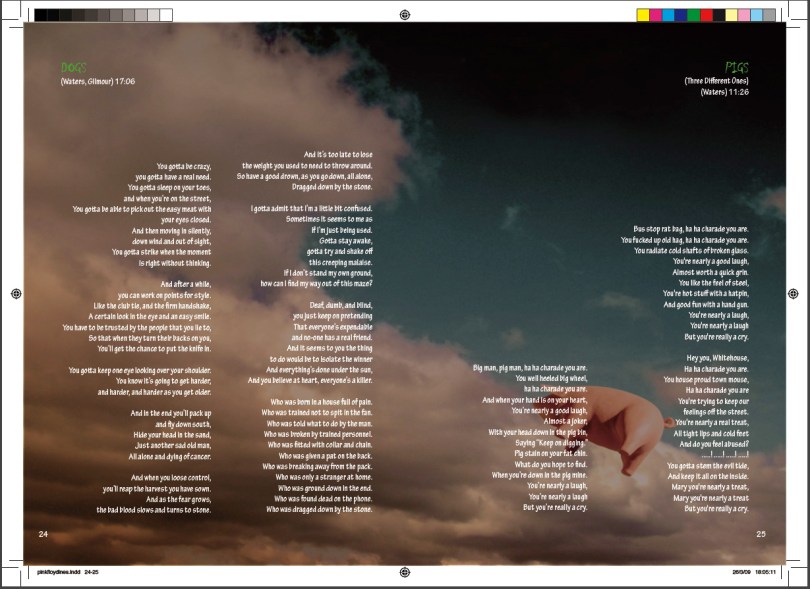Click the right edge registration mark

(x=794, y=294)
